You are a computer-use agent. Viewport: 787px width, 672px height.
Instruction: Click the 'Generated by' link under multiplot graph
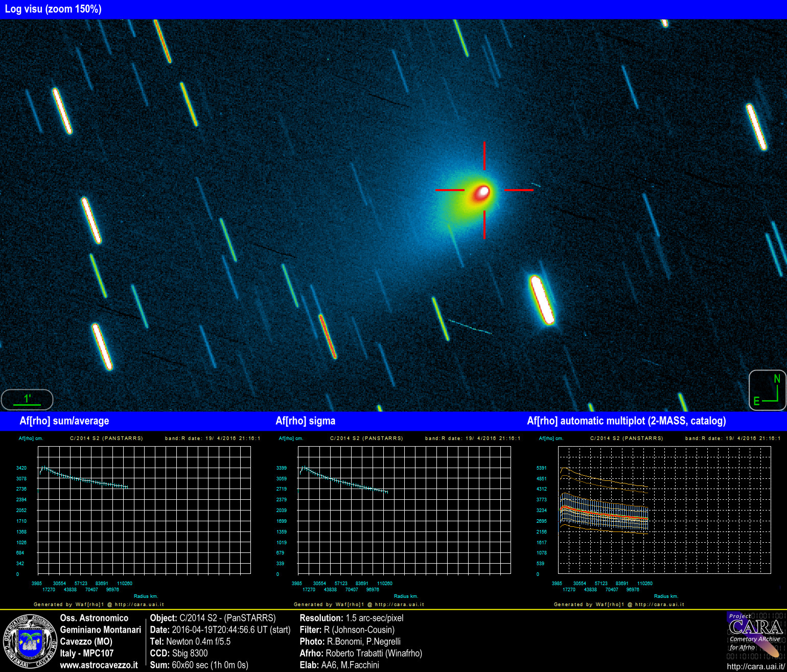[619, 604]
